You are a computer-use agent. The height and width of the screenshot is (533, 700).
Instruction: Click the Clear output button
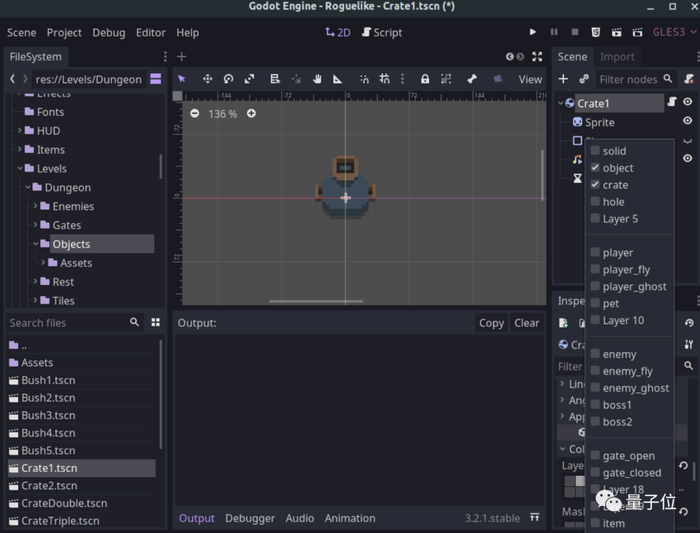click(x=527, y=323)
